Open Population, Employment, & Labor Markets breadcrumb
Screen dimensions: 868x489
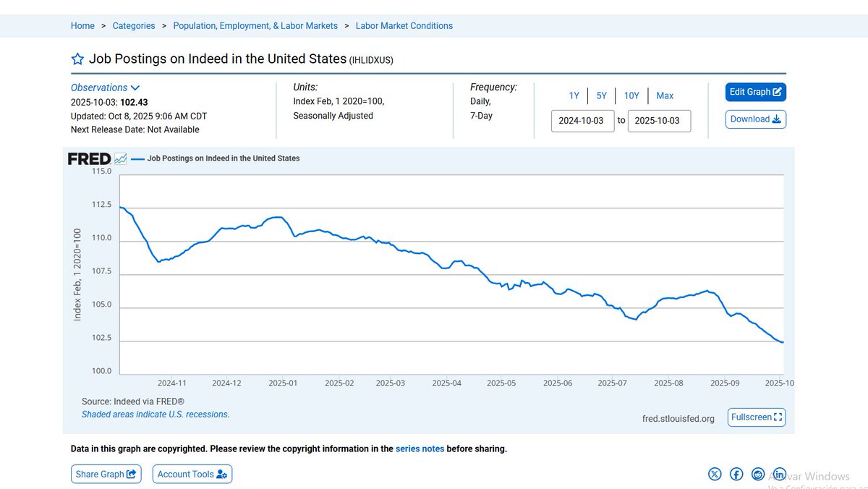255,25
